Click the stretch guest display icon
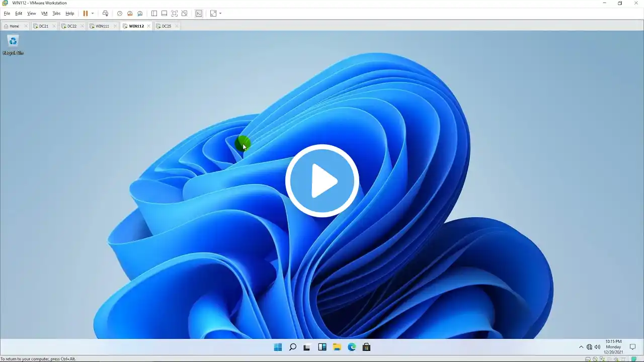The height and width of the screenshot is (362, 644). [x=213, y=14]
